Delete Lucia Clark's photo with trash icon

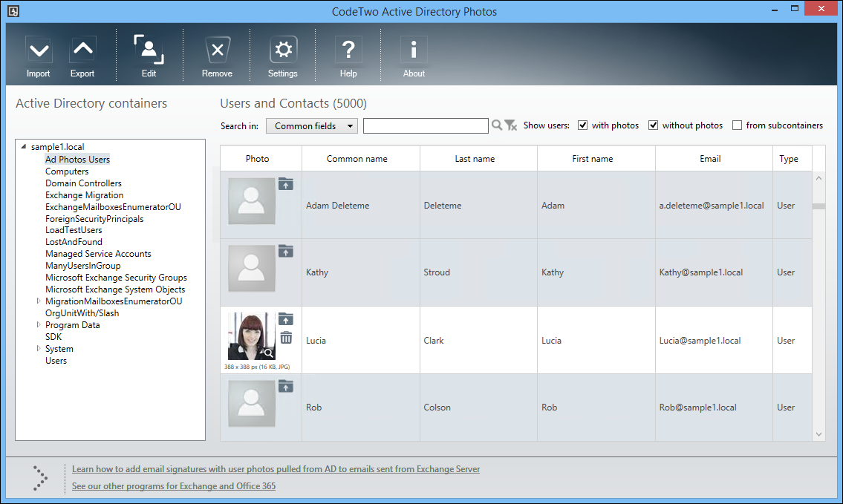pyautogui.click(x=286, y=338)
